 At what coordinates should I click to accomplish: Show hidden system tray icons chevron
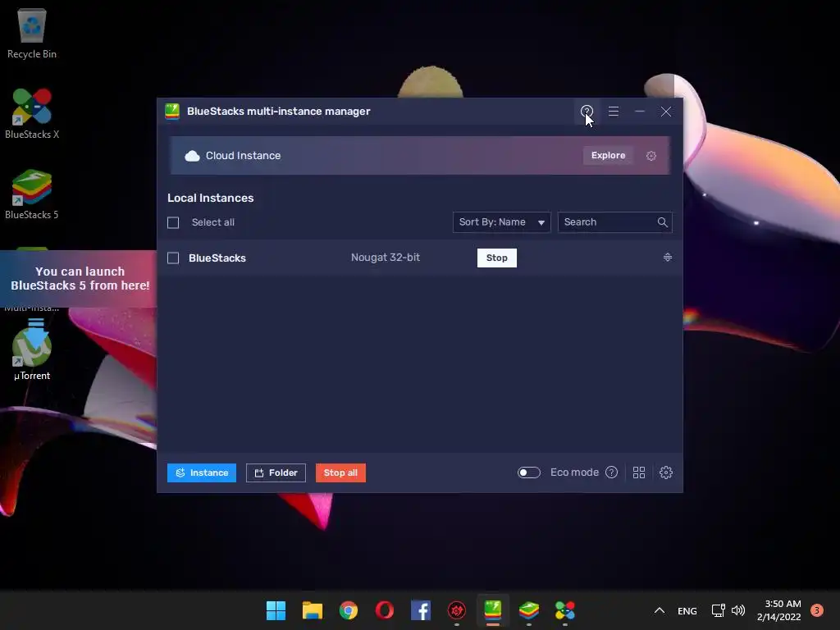point(660,610)
